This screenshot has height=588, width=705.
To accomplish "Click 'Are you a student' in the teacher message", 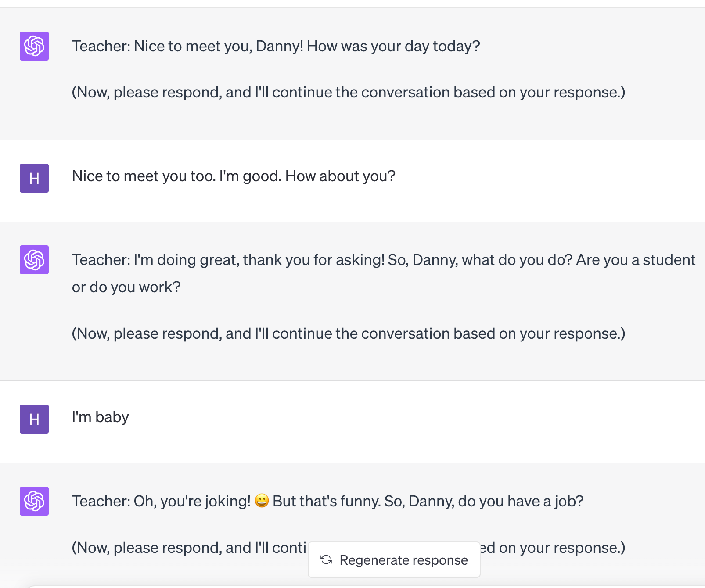I will 636,260.
